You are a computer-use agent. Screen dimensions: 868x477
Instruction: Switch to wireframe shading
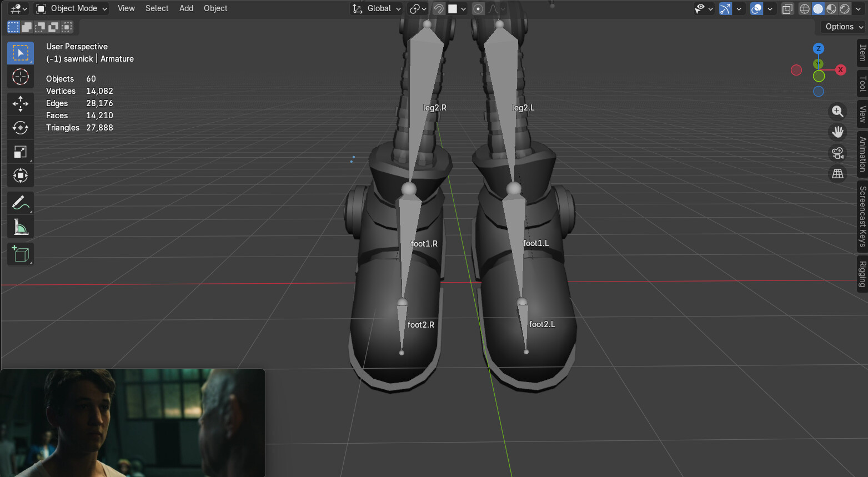click(805, 8)
